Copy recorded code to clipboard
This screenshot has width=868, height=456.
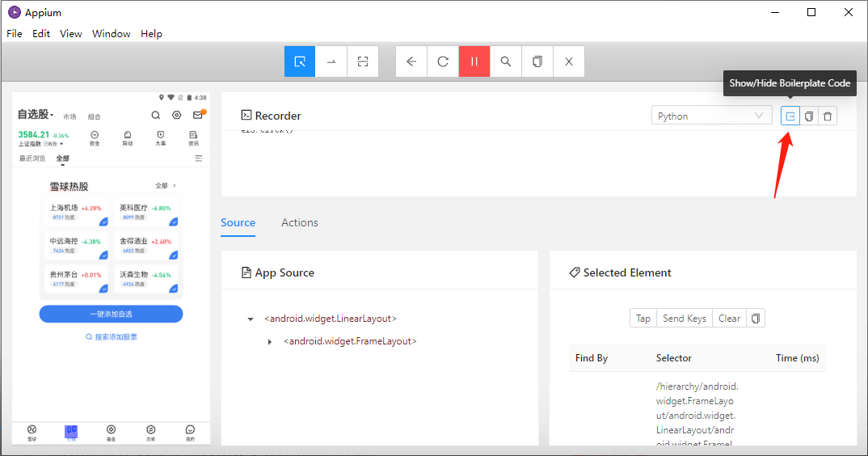pos(809,116)
